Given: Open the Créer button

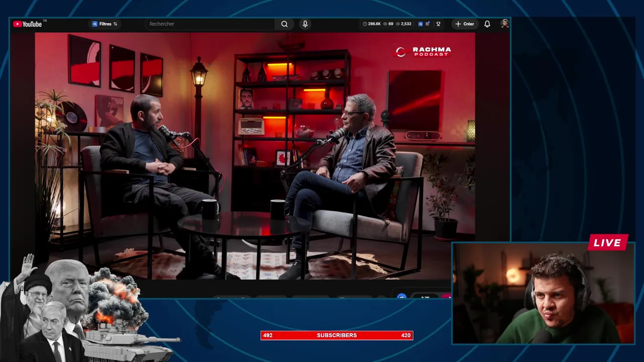Looking at the screenshot, I should coord(464,24).
